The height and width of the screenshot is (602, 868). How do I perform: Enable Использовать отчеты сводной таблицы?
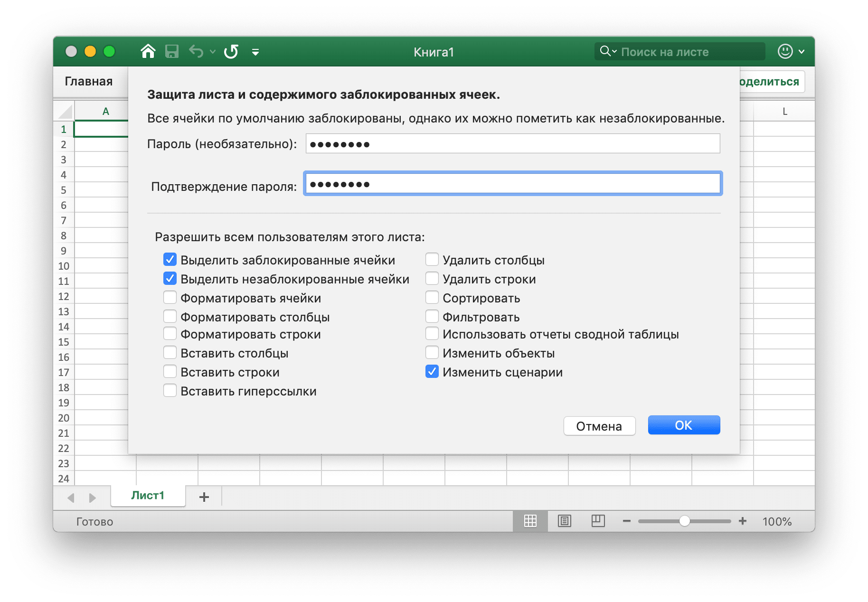pyautogui.click(x=432, y=333)
